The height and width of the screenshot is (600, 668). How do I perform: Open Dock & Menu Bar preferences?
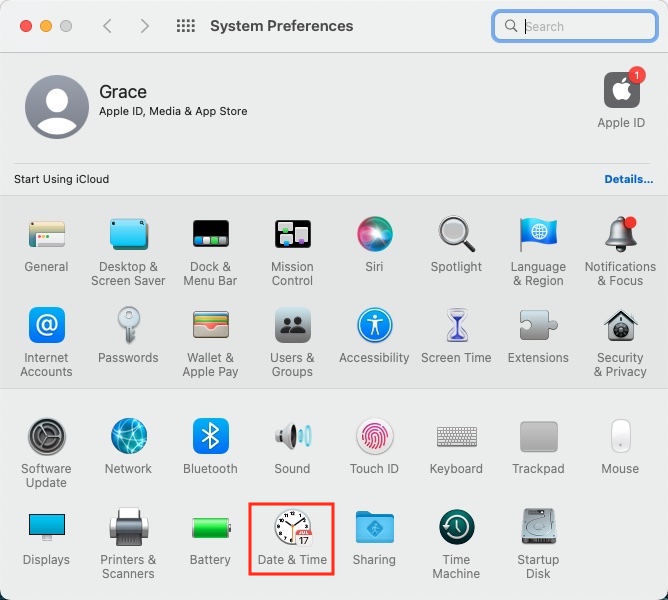210,236
